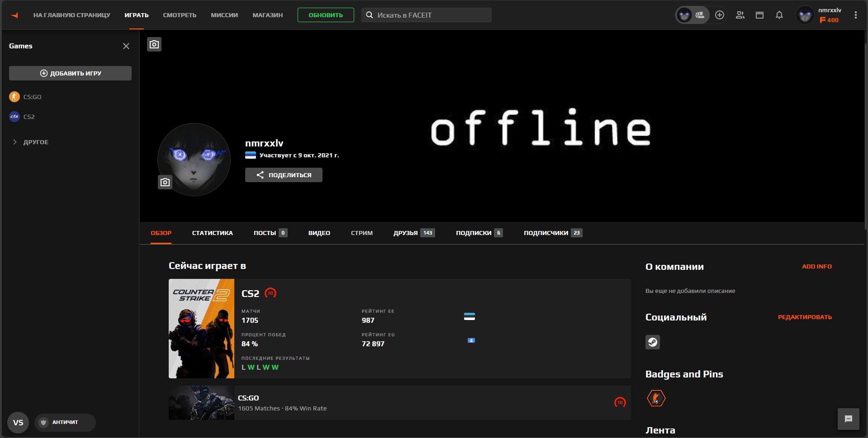Switch to the ДРУЗЬЯ tab
This screenshot has width=868, height=438.
click(414, 233)
